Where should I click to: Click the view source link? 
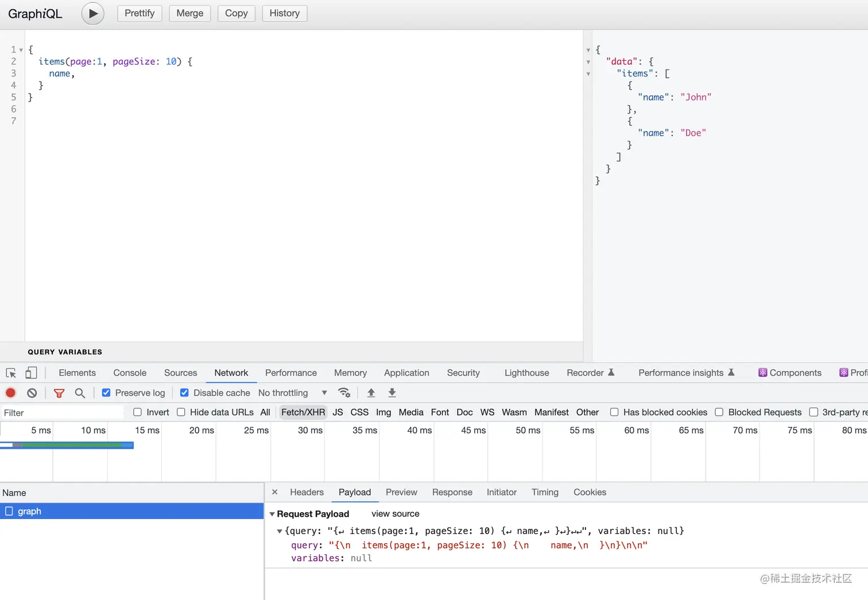395,513
